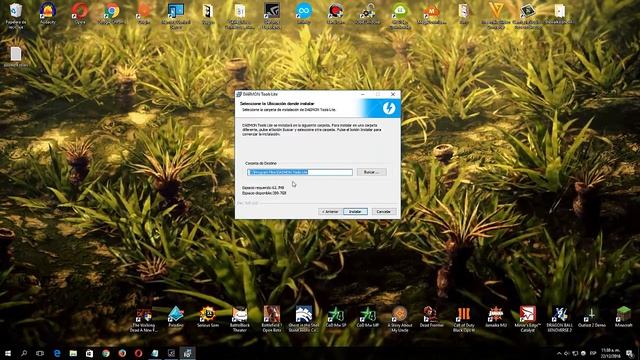
Task: Open the Audacity desktop shortcut
Action: click(48, 13)
